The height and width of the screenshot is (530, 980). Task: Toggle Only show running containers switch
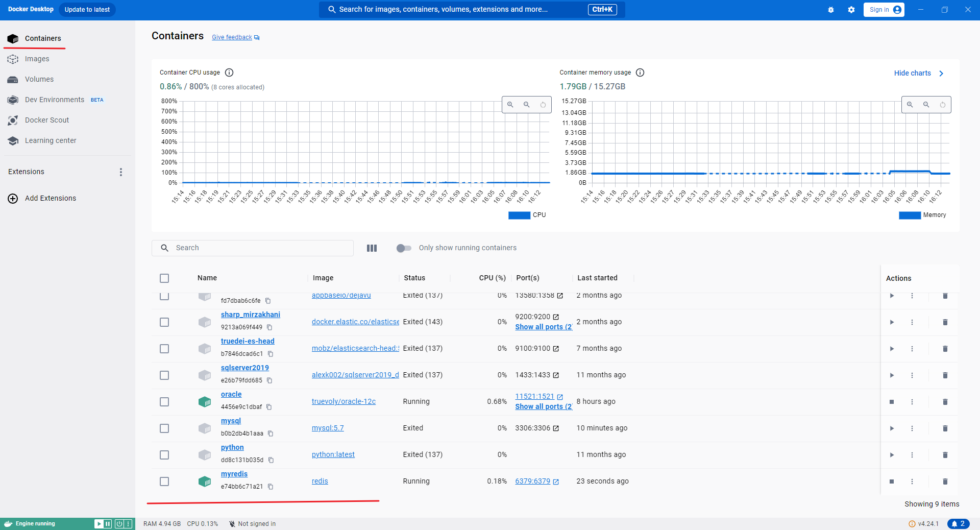[x=404, y=248]
